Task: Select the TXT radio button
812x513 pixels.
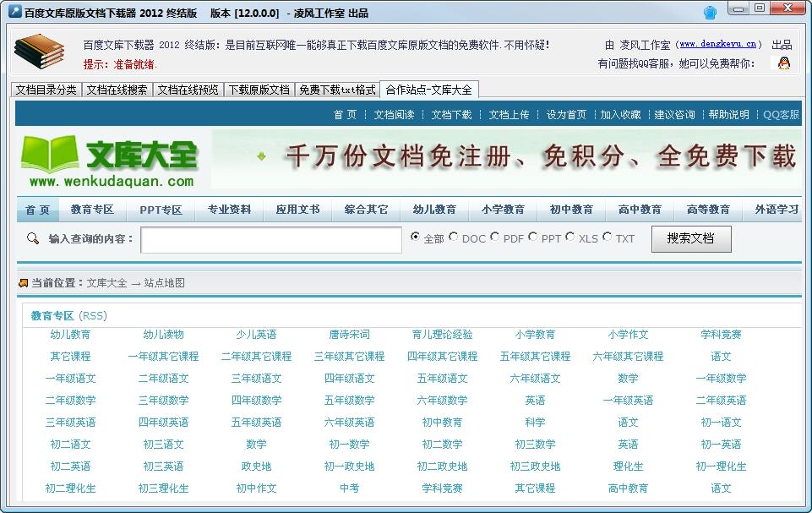Action: point(608,237)
